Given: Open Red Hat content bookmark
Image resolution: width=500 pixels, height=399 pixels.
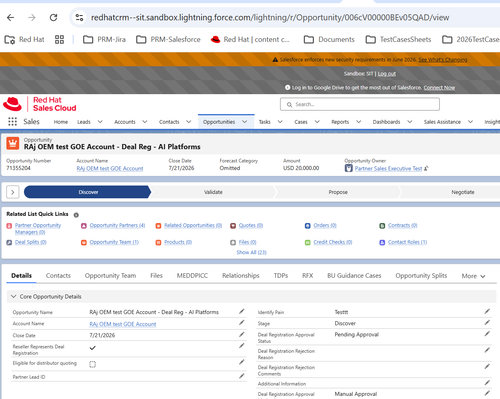Looking at the screenshot, I should pos(250,40).
